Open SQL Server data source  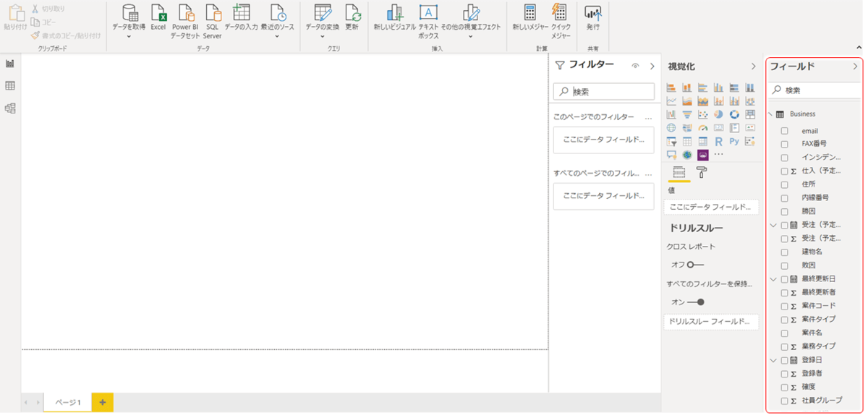coord(212,20)
